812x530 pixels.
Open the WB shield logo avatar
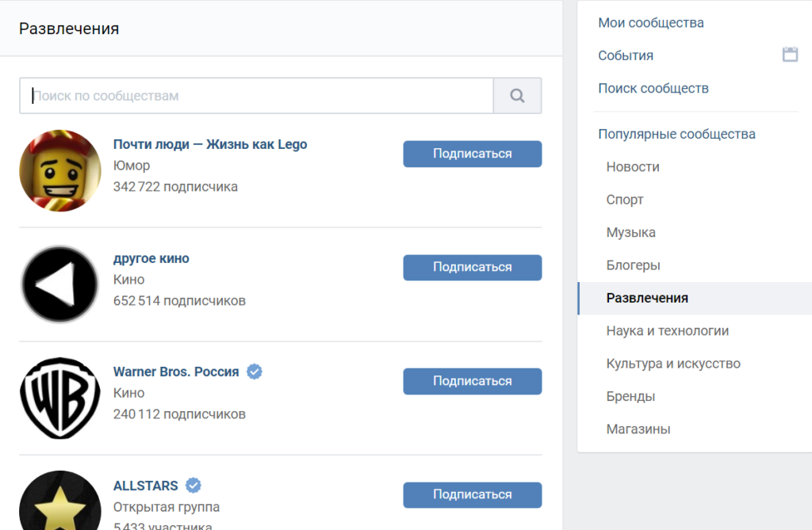tap(60, 398)
